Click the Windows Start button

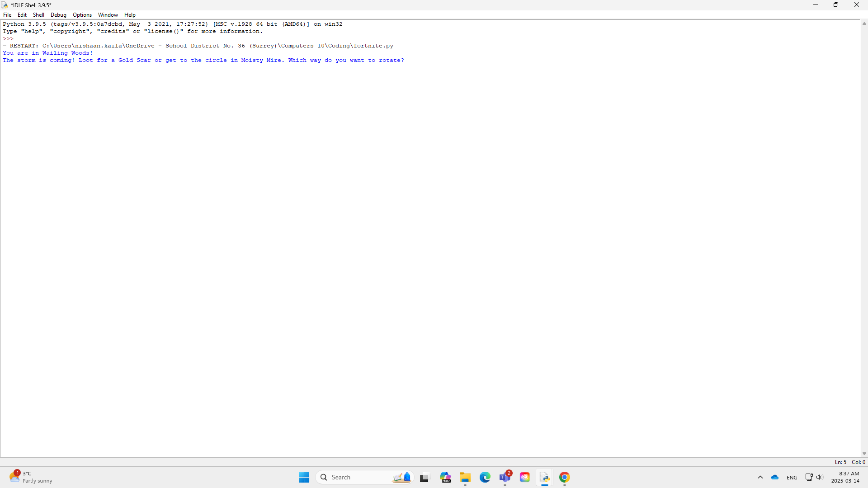304,477
